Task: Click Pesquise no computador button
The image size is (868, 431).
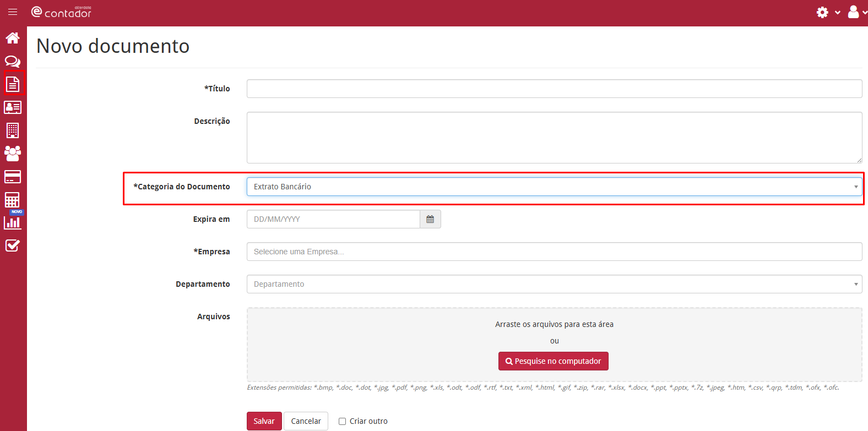Action: (554, 361)
